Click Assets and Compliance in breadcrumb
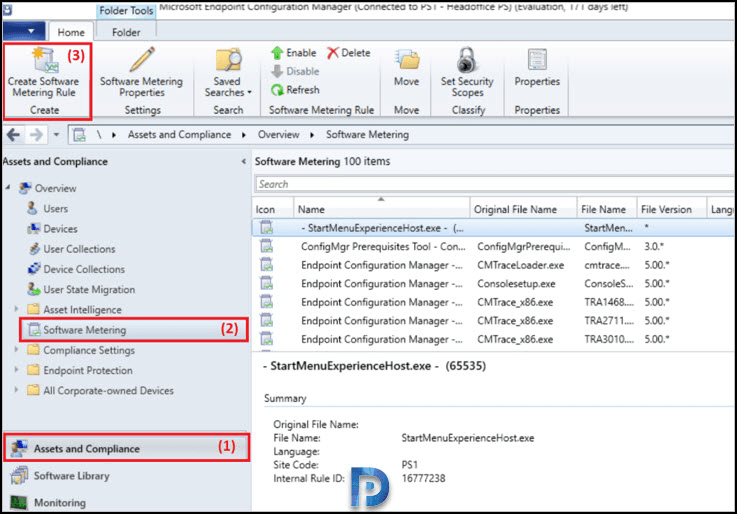The width and height of the screenshot is (737, 514). (180, 135)
